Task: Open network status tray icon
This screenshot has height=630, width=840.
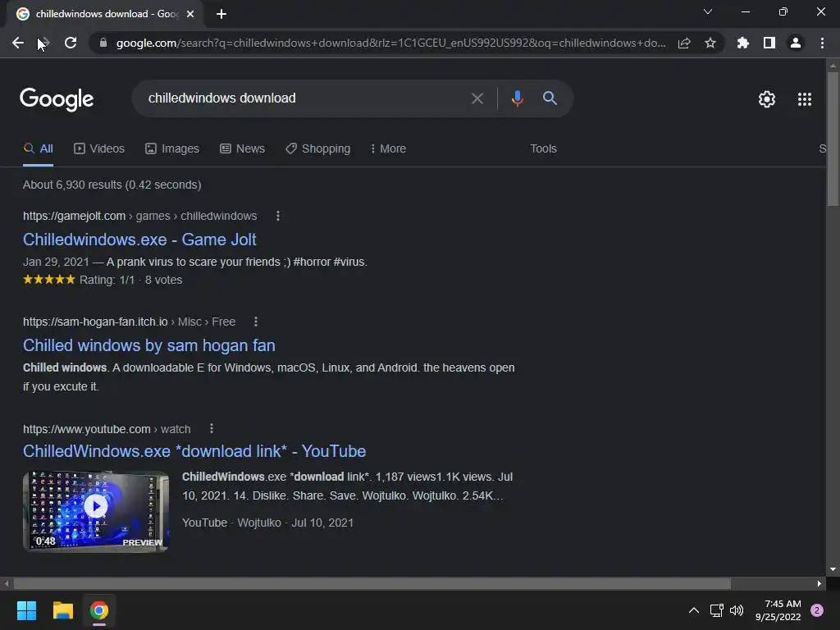Action: [x=716, y=610]
